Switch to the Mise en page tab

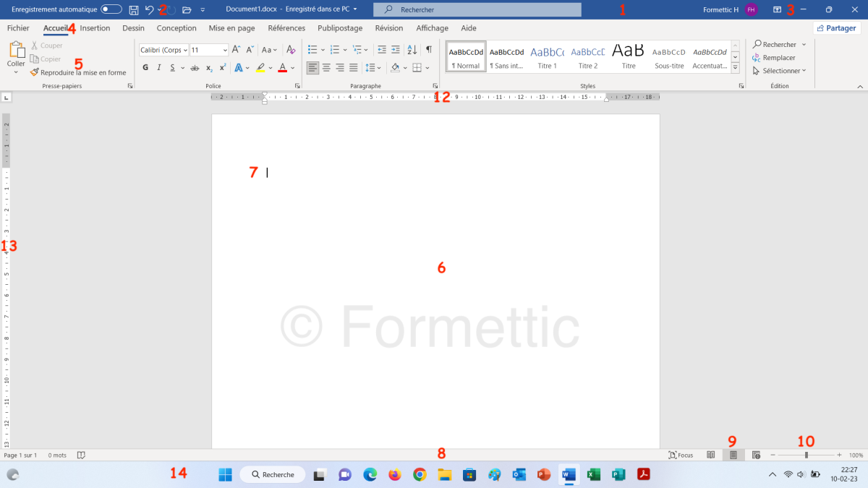[231, 28]
